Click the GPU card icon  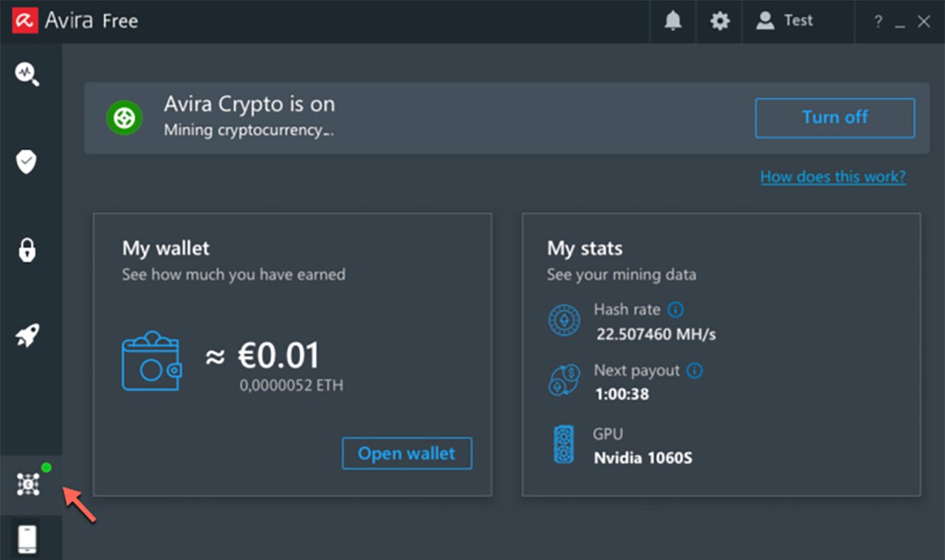pyautogui.click(x=564, y=445)
